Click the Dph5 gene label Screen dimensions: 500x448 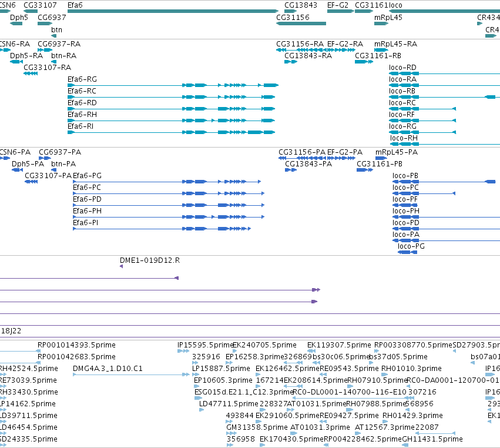pos(19,18)
